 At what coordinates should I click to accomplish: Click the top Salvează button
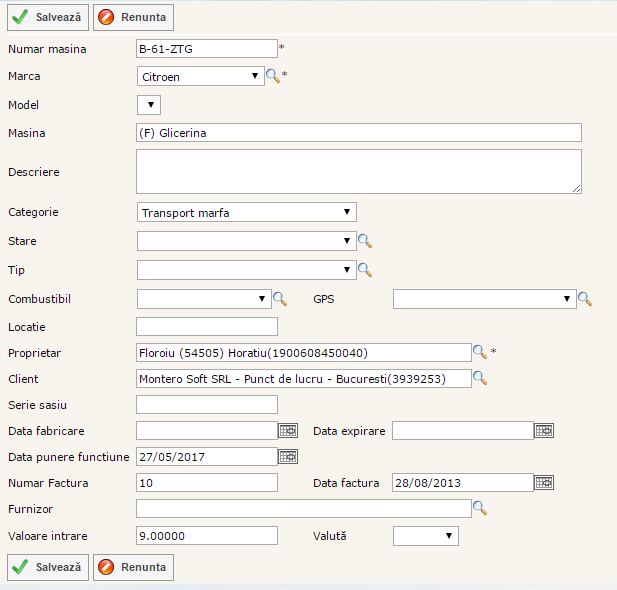point(48,17)
